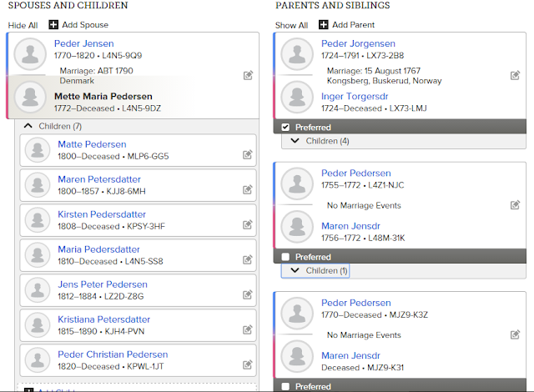
Task: Click the Add Spouse plus icon
Action: point(53,25)
